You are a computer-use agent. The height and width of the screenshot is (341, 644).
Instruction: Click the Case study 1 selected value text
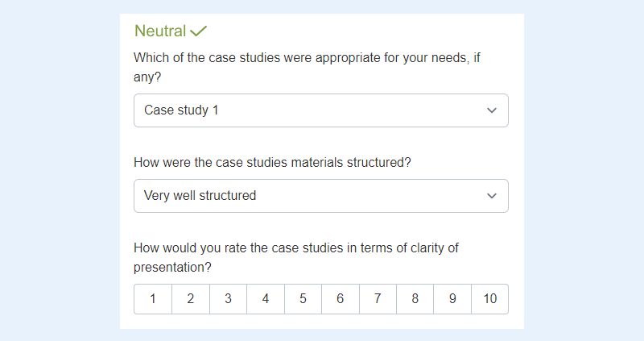181,110
